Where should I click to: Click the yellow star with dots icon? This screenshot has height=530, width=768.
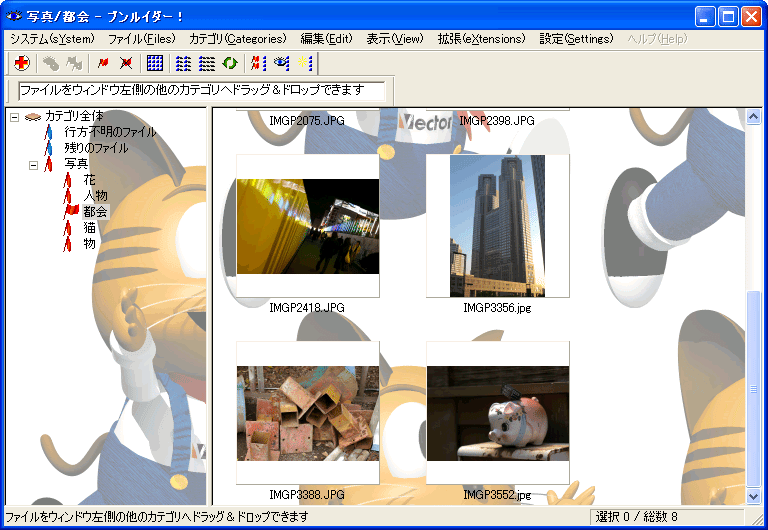click(306, 63)
